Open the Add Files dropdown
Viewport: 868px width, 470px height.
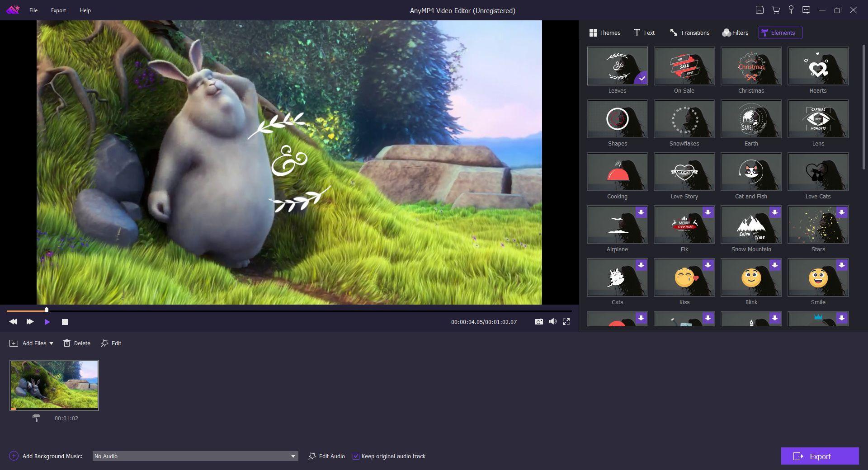52,343
